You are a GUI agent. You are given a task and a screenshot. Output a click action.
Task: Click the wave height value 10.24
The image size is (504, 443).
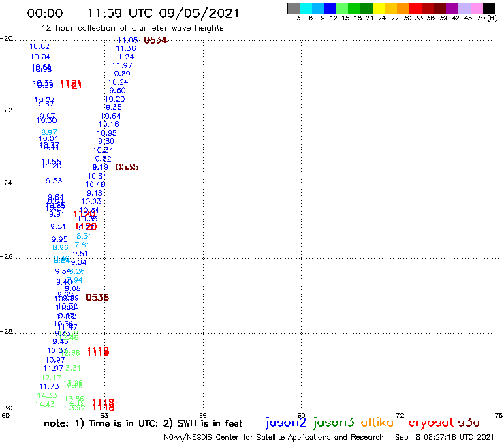click(118, 82)
